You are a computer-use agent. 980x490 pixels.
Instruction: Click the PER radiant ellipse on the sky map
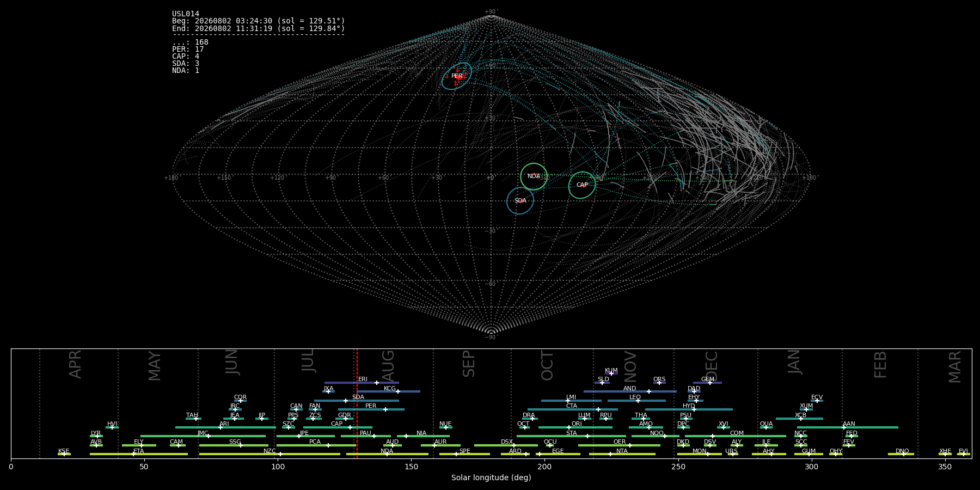tap(457, 76)
